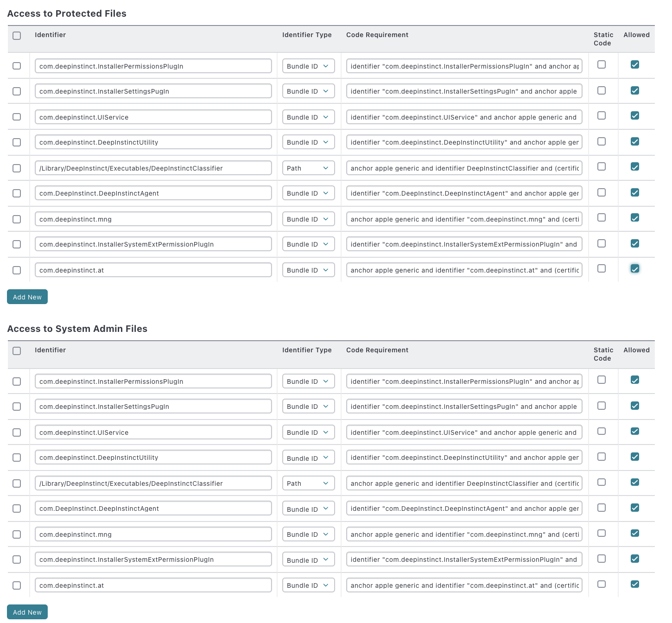
Task: Check Static Code for com.deepinstinct.at in System Admin Files
Action: click(x=602, y=584)
